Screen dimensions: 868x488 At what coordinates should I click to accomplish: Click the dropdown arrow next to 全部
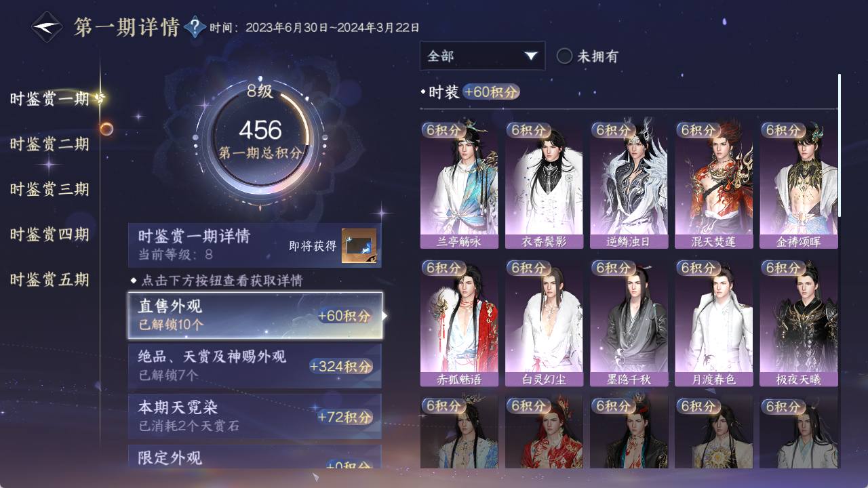tap(531, 56)
